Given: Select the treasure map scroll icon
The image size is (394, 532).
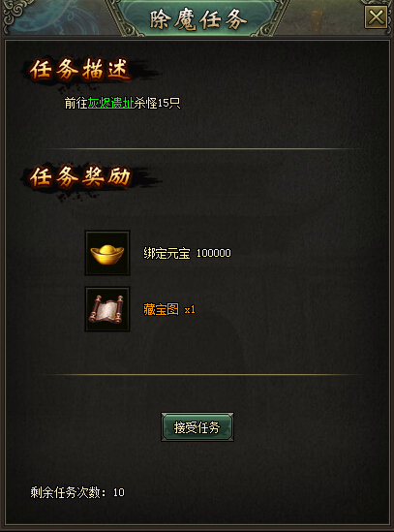Looking at the screenshot, I should point(107,309).
